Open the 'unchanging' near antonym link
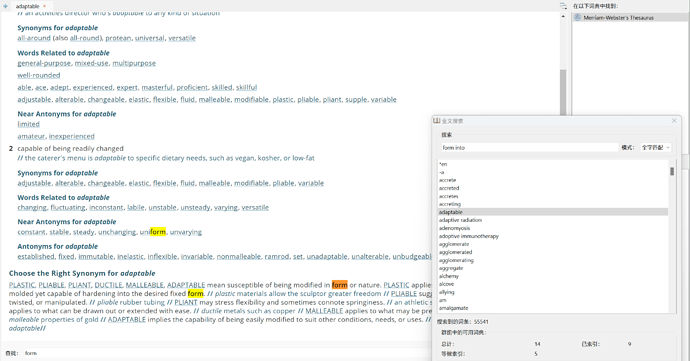The image size is (690, 361). 117,232
